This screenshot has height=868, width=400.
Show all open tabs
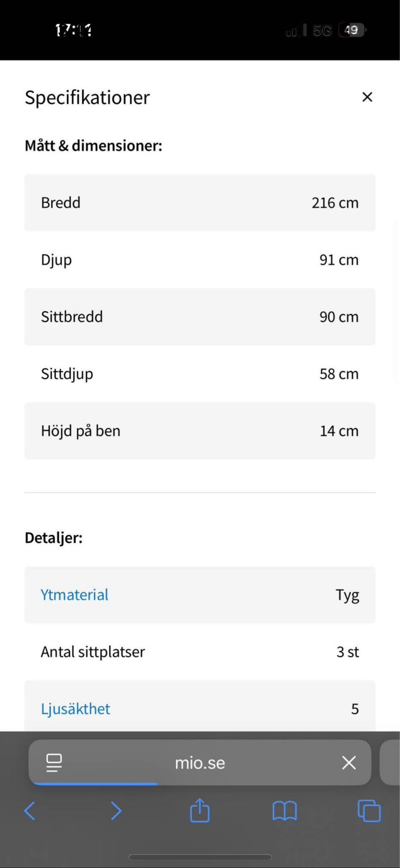(x=369, y=811)
